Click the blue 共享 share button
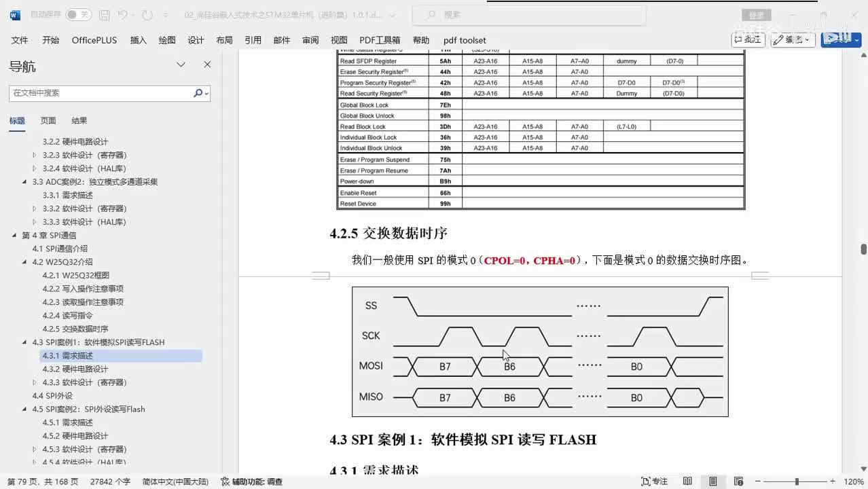This screenshot has width=868, height=489. [x=841, y=39]
